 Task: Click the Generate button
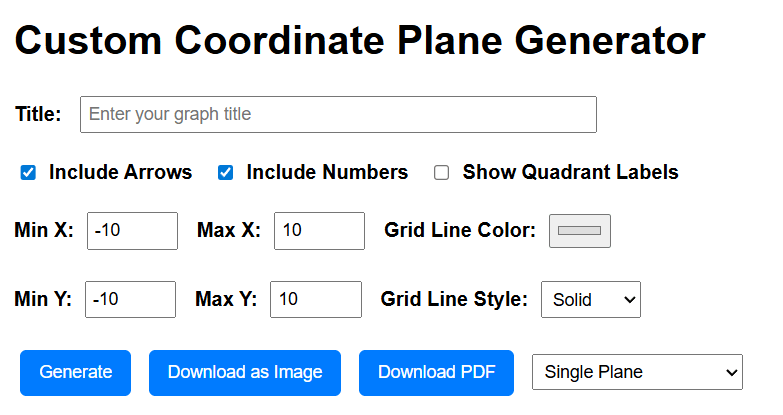(76, 373)
